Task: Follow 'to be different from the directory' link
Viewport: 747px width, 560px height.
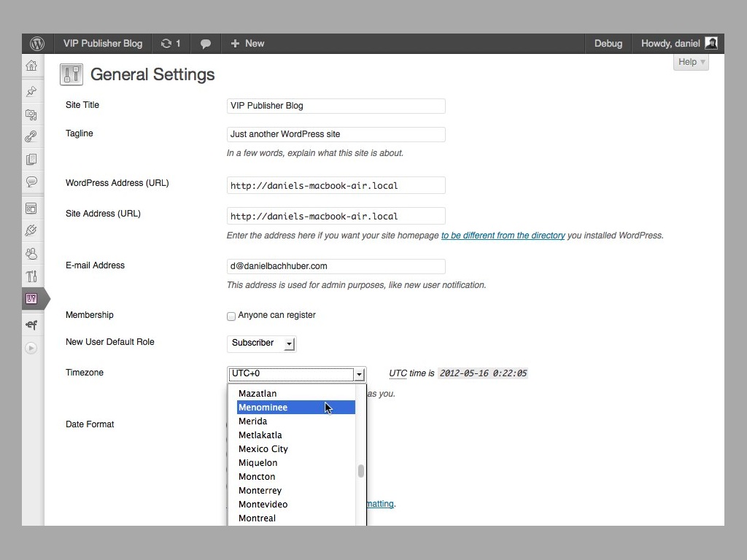Action: point(503,236)
